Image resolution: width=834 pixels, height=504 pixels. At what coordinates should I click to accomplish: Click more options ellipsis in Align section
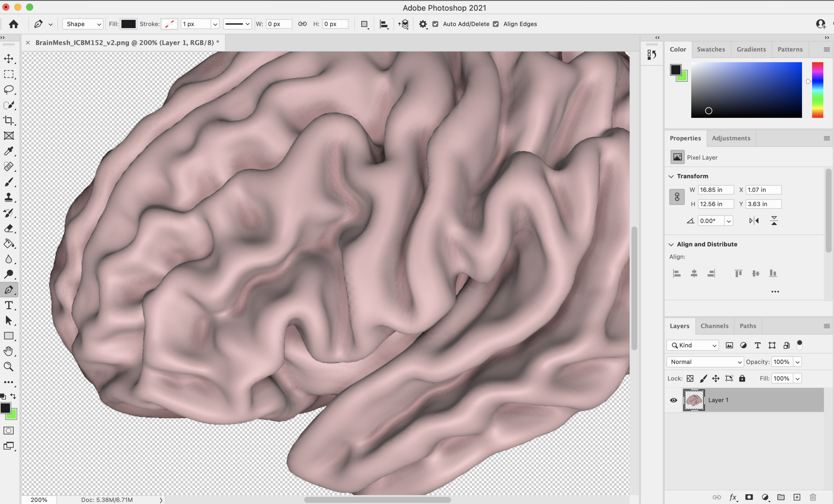pyautogui.click(x=775, y=292)
